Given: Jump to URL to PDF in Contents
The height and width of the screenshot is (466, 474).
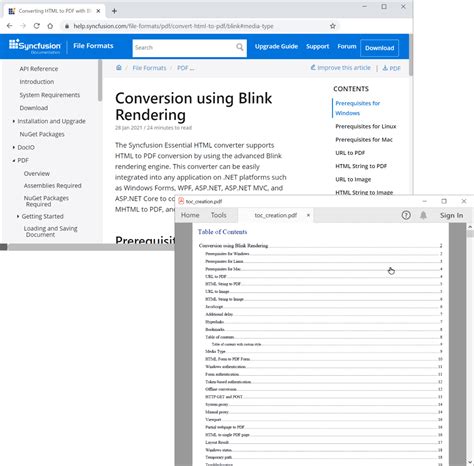Looking at the screenshot, I should [350, 153].
